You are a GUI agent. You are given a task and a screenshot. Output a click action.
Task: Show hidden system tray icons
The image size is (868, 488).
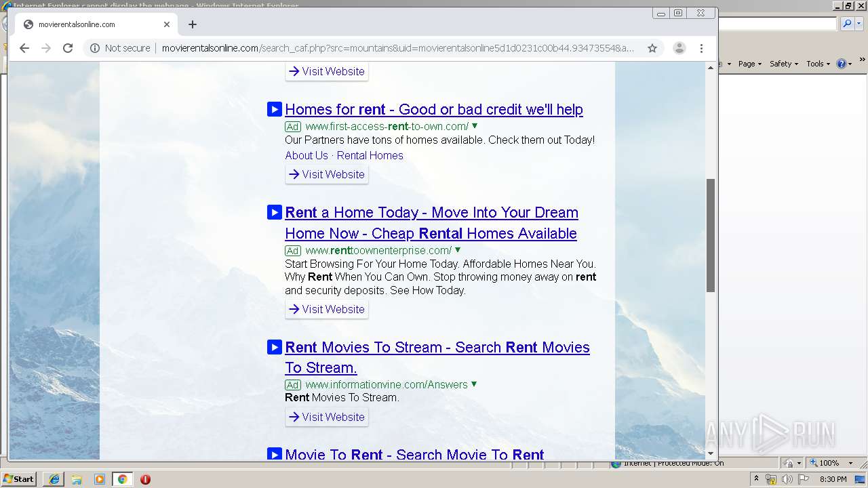(x=757, y=479)
